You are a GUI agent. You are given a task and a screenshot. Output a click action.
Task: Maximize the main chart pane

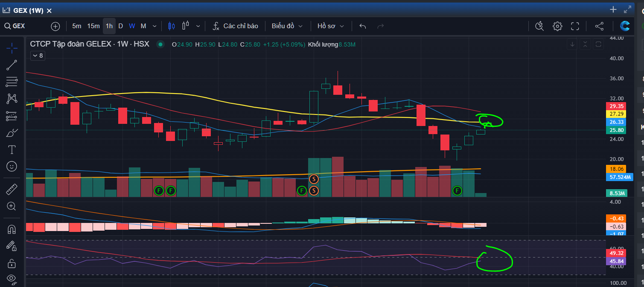[598, 44]
